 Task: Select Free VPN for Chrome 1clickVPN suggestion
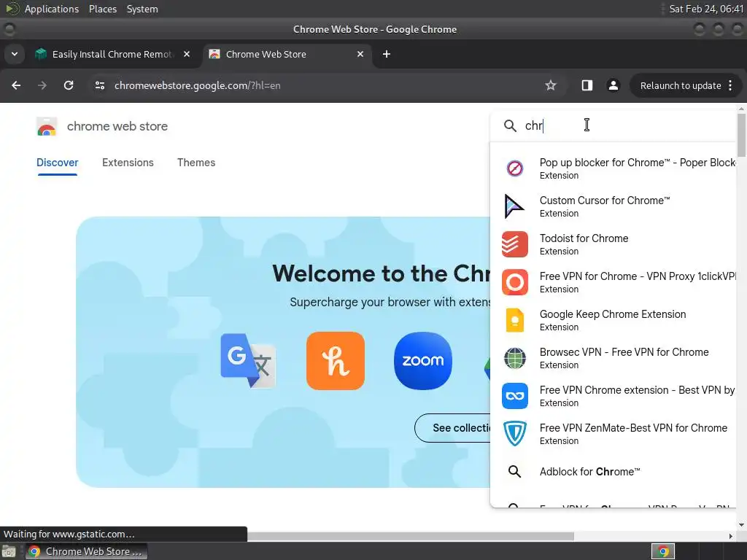[x=614, y=282]
